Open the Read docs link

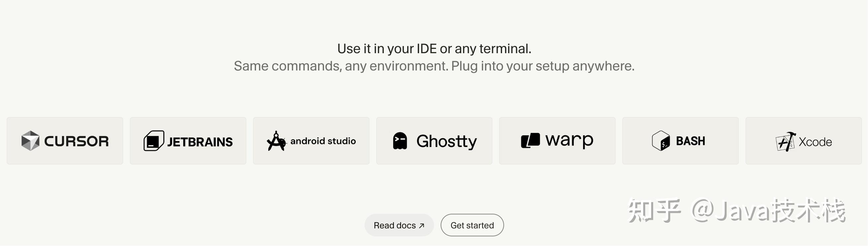[x=394, y=225]
